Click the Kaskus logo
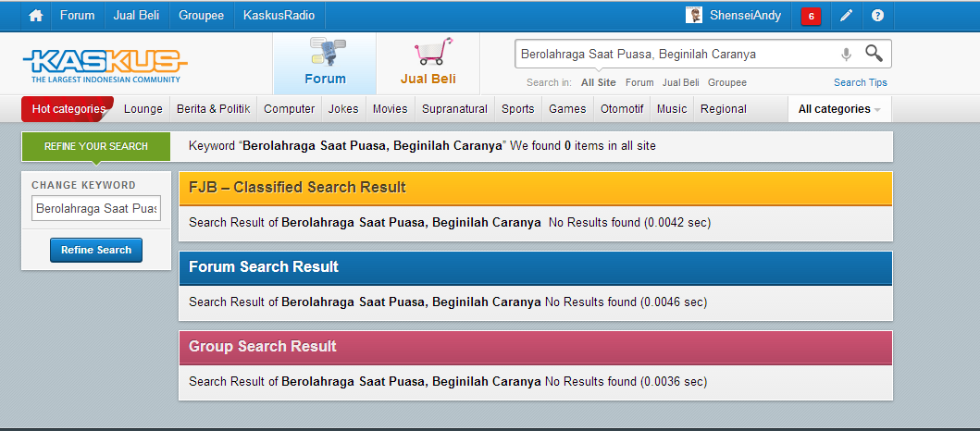The width and height of the screenshot is (980, 431). point(105,65)
